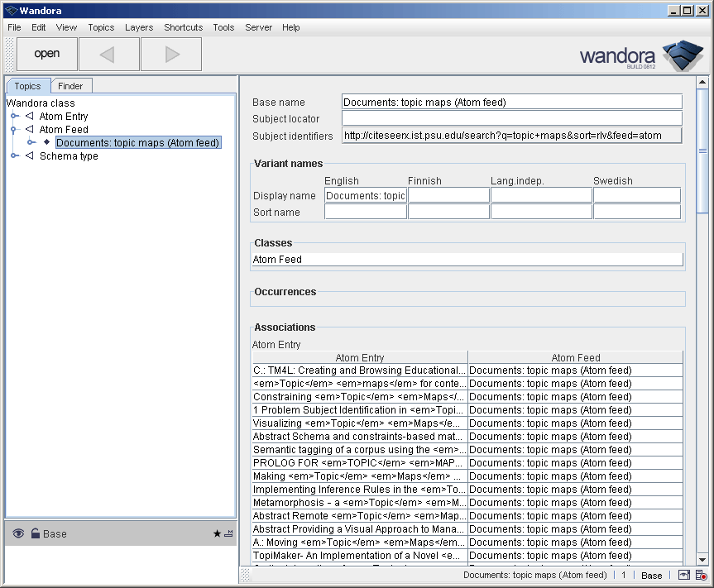Click the eye panel icon in the status bar
This screenshot has width=714, height=588.
[x=684, y=575]
